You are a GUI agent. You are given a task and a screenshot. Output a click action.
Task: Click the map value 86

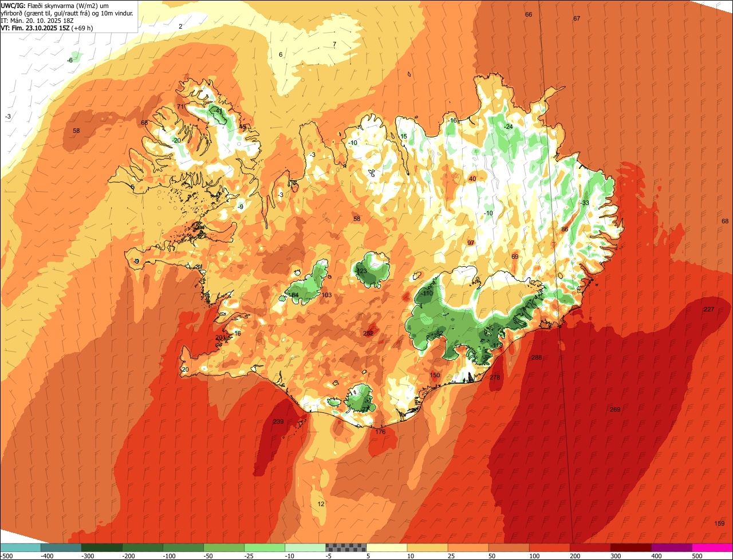(x=565, y=229)
